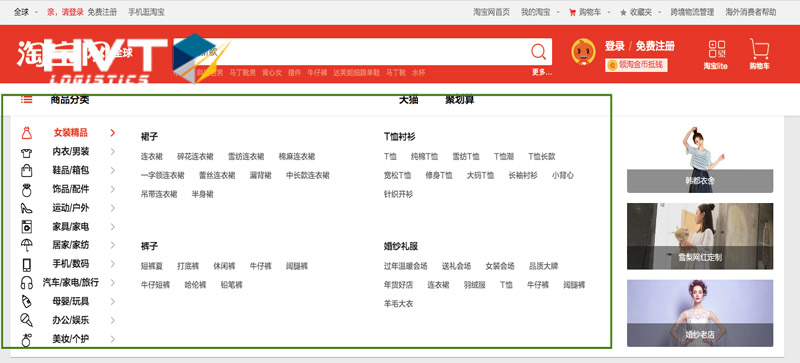Select the 家具/家电 category

click(x=71, y=227)
